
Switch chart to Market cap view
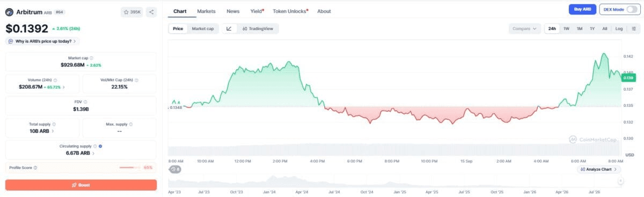(203, 28)
